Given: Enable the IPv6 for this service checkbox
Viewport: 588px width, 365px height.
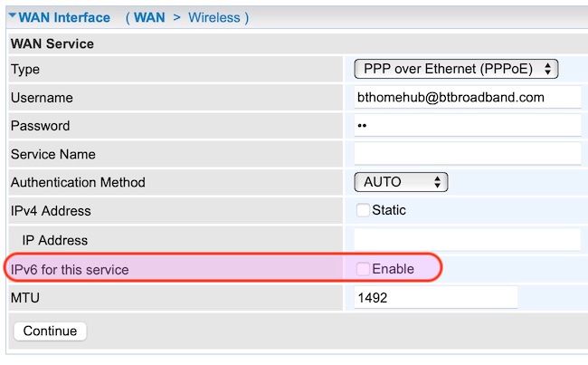Looking at the screenshot, I should pyautogui.click(x=363, y=269).
